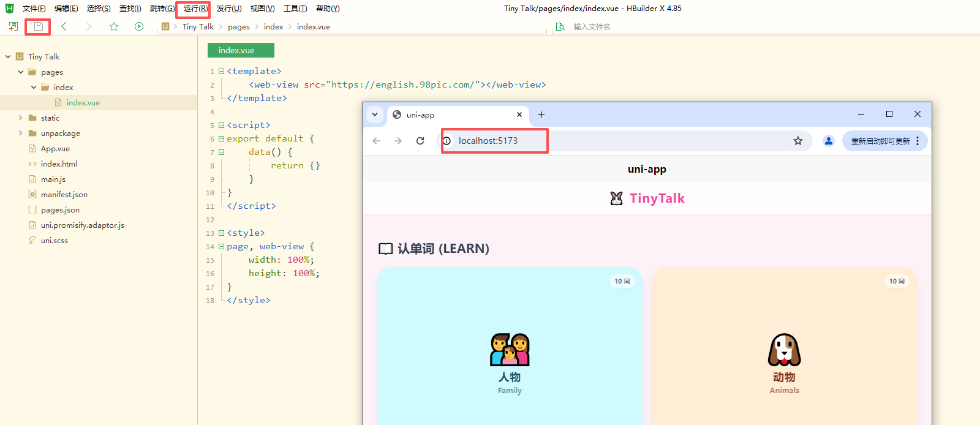
Task: Click the new file icon in toolbar
Action: [13, 26]
